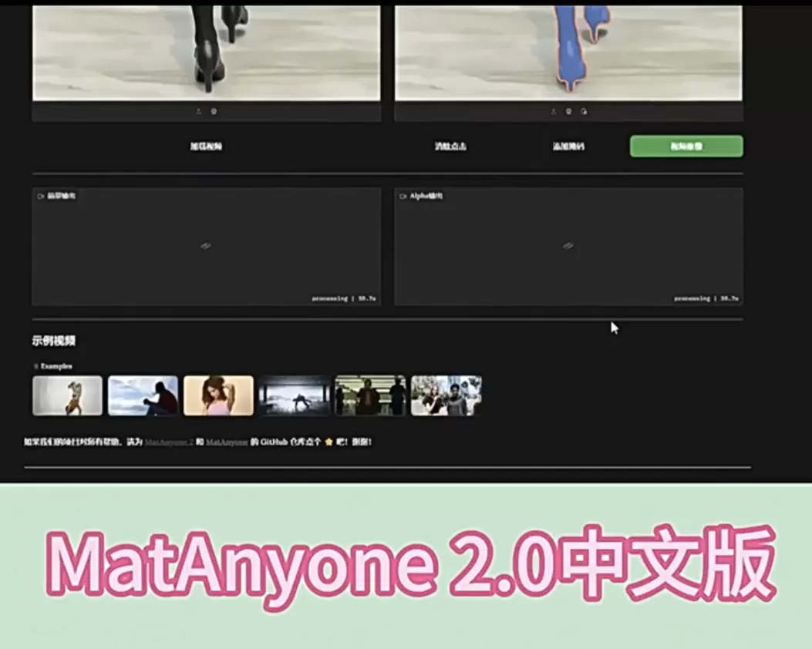Click the left original boots video frame
The height and width of the screenshot is (649, 812).
click(206, 52)
